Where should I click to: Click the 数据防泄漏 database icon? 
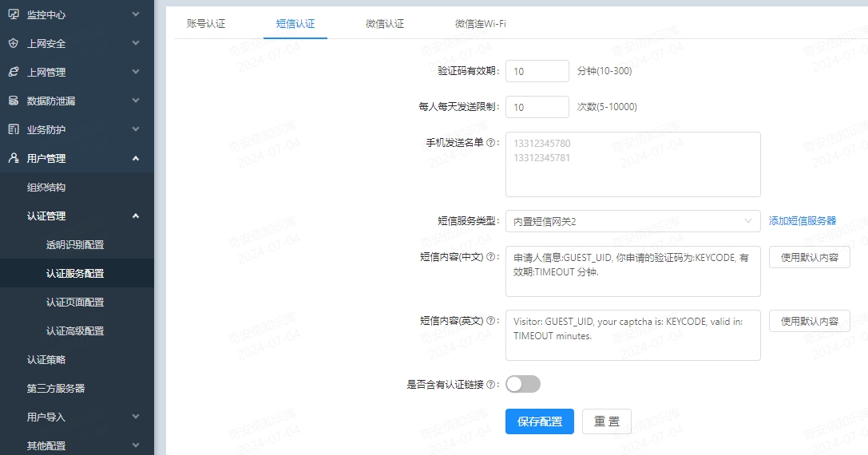13,101
